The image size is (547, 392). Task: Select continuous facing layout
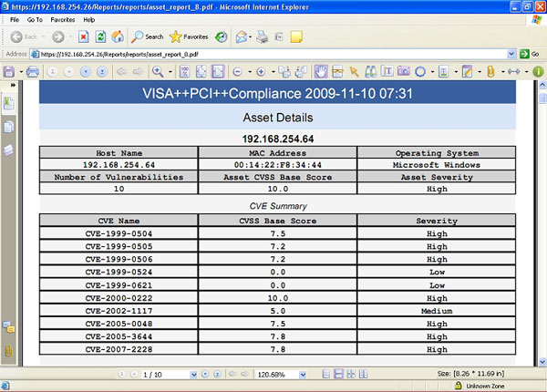pos(351,375)
